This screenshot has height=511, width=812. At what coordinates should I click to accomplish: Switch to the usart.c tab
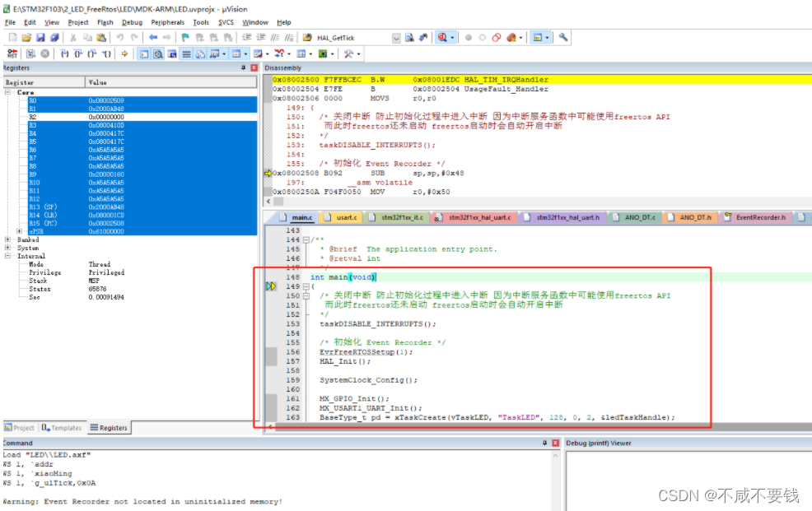coord(346,218)
